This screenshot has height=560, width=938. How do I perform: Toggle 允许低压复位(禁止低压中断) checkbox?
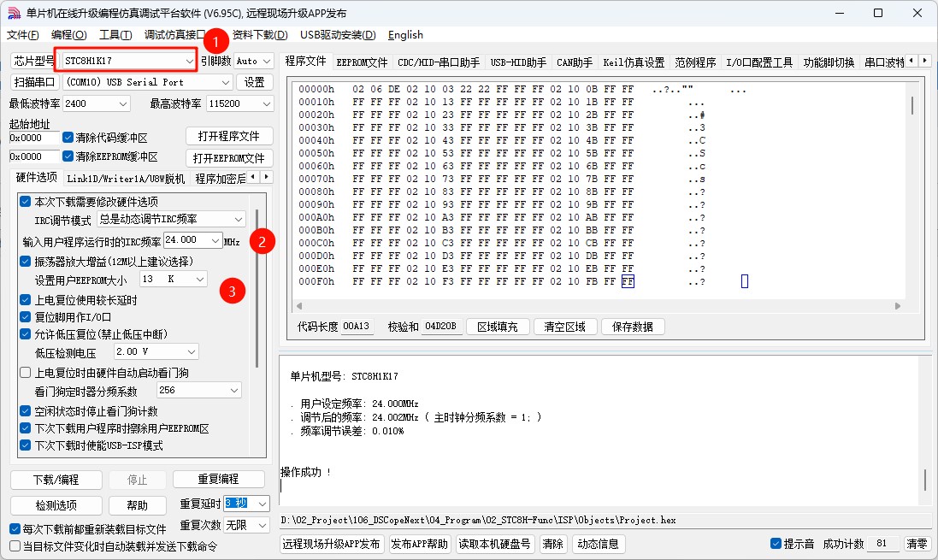[25, 333]
